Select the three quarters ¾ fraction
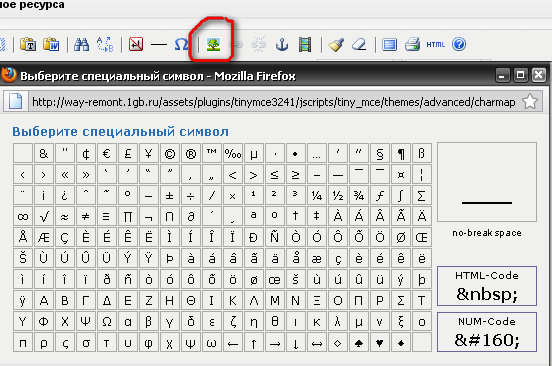 [x=359, y=195]
